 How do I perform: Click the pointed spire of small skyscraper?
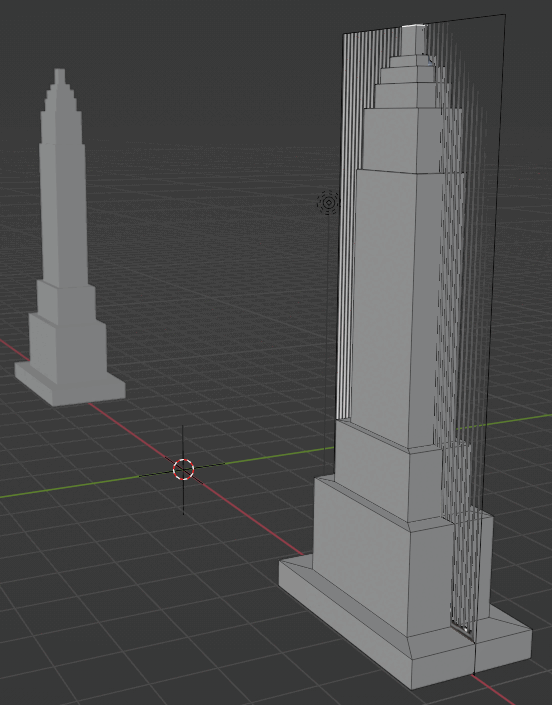[60, 90]
